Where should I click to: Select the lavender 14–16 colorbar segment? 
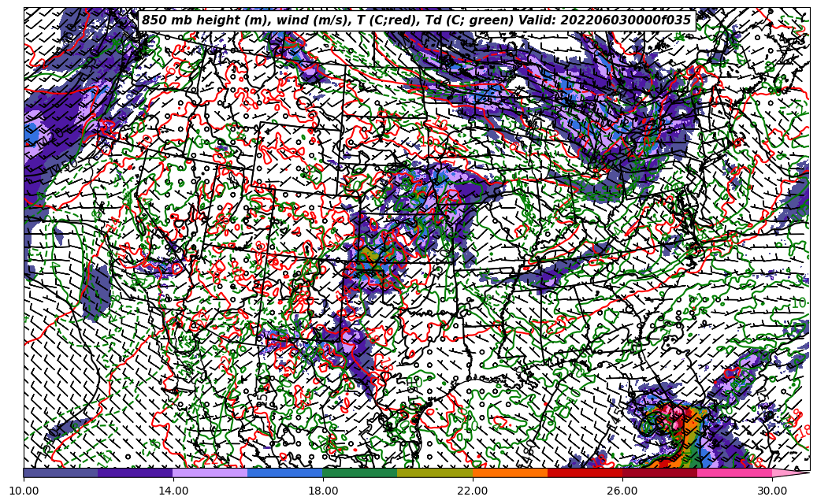click(210, 473)
